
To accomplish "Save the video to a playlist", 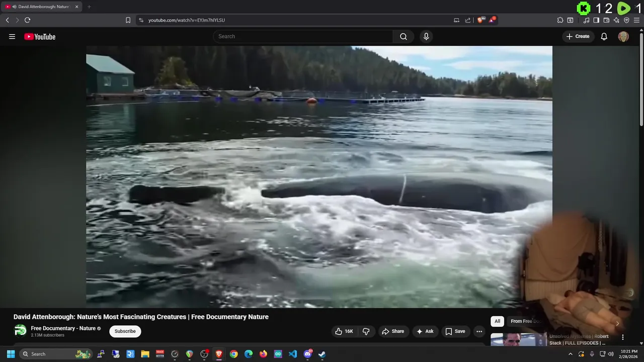I will point(455,331).
